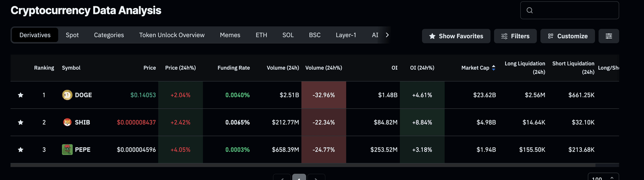Click the SHIB coin logo icon

tap(67, 123)
